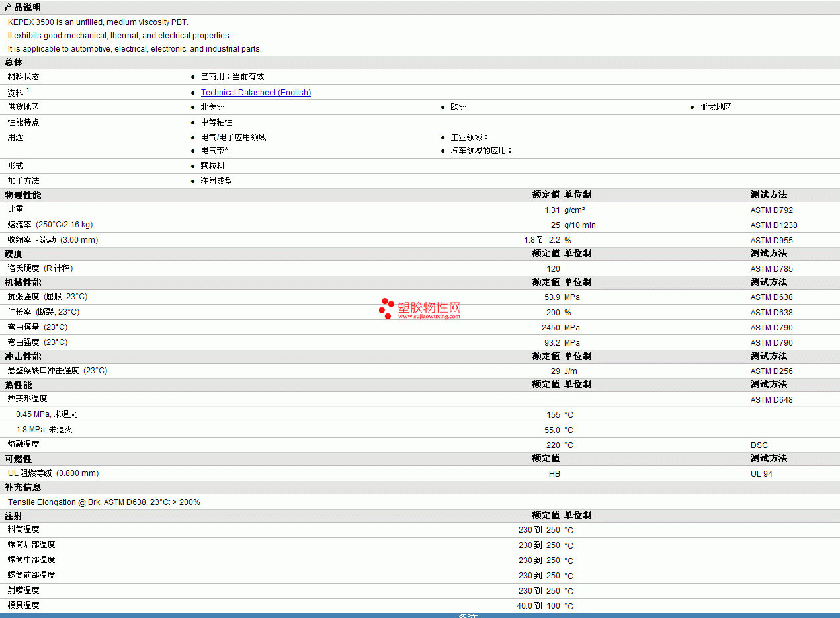
Task: Click the 熔流率 (250°C/2.16 kg) label
Action: tap(50, 225)
